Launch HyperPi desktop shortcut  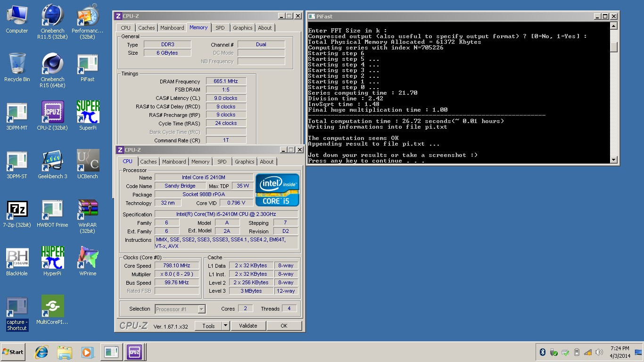click(x=52, y=262)
